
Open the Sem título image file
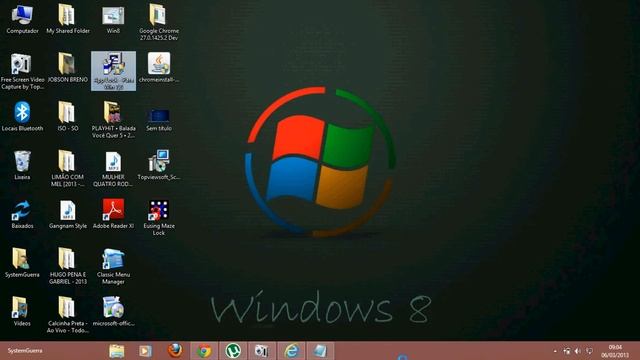point(159,120)
